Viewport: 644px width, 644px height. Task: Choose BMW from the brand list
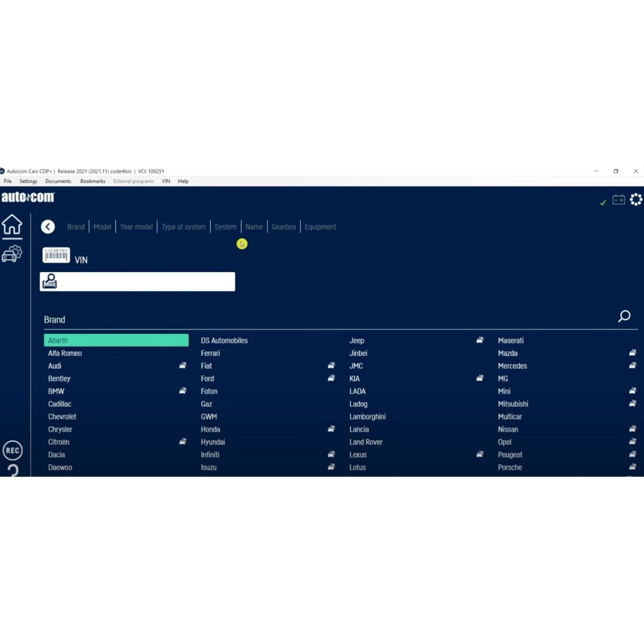tap(56, 391)
